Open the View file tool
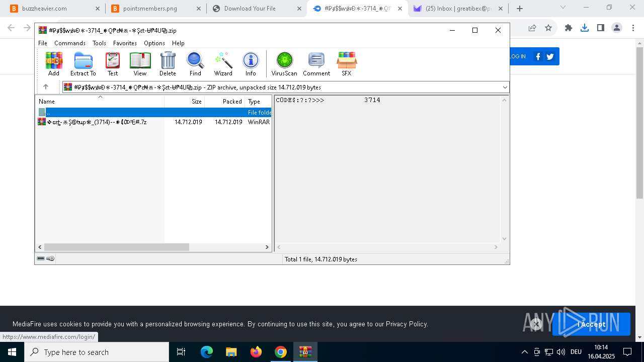644x362 pixels. (140, 64)
